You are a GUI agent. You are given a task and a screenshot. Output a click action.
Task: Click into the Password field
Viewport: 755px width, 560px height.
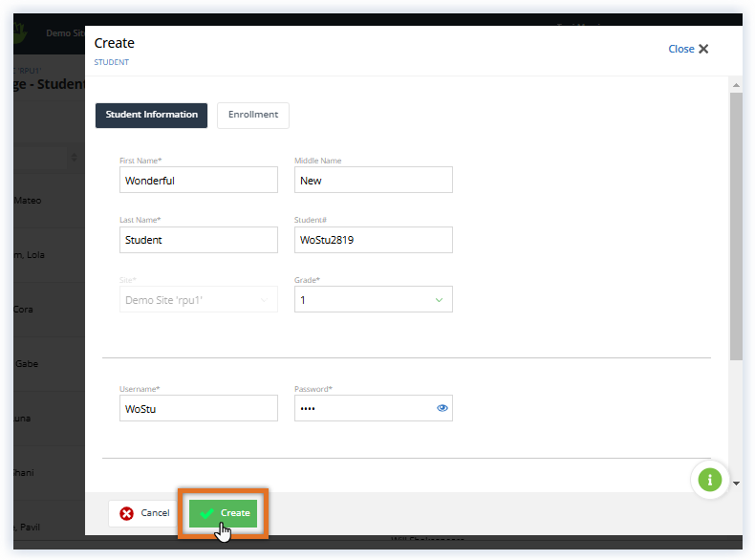(x=373, y=408)
